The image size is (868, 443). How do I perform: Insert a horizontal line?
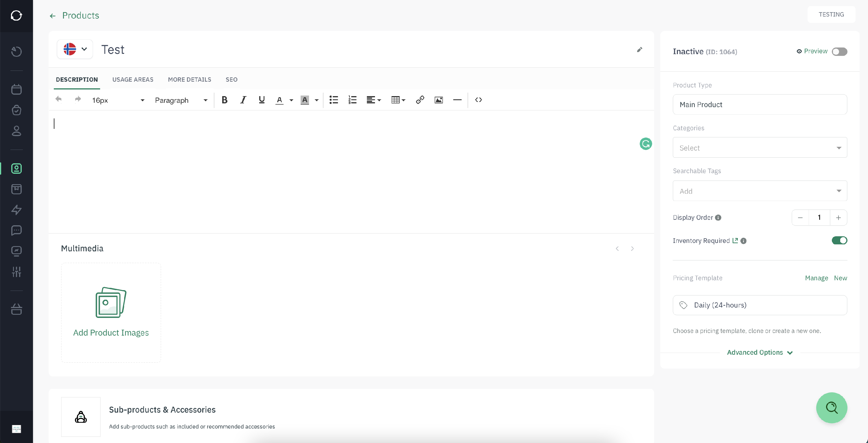click(457, 100)
